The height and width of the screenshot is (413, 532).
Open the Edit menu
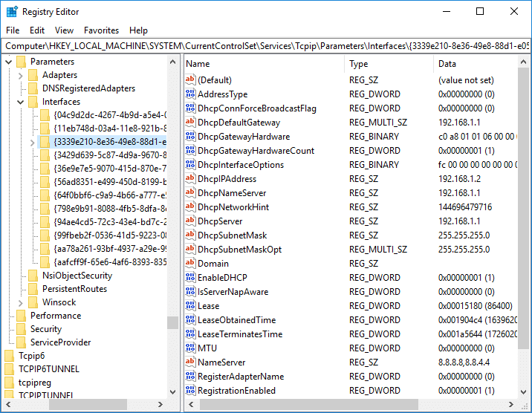tap(37, 30)
